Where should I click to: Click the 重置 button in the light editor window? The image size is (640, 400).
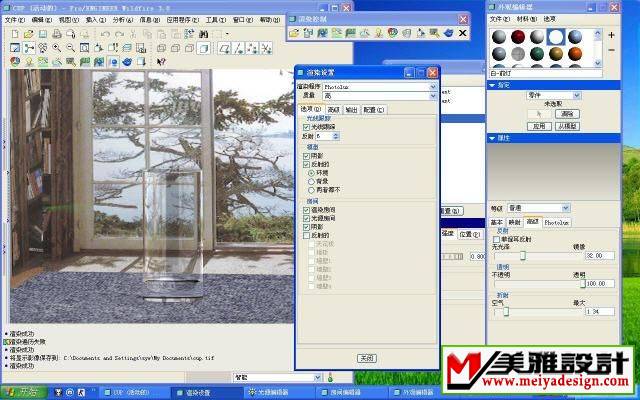pyautogui.click(x=451, y=211)
